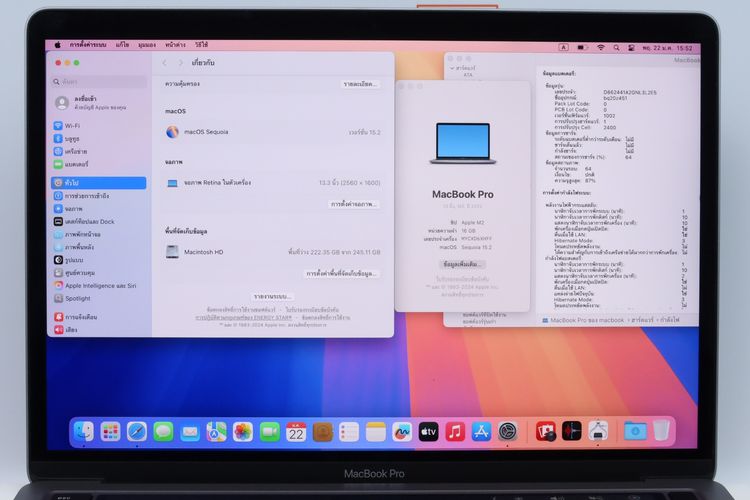
Task: Open Mail from the Dock
Action: [x=190, y=432]
